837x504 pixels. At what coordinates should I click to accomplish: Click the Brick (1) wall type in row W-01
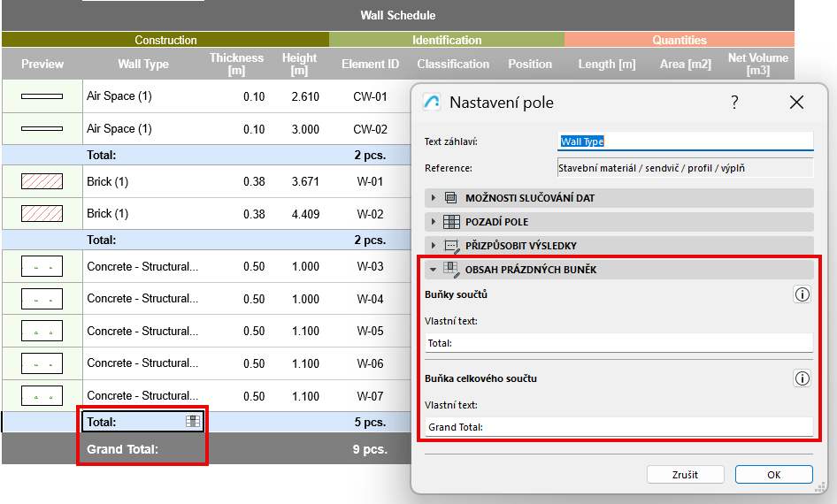107,181
